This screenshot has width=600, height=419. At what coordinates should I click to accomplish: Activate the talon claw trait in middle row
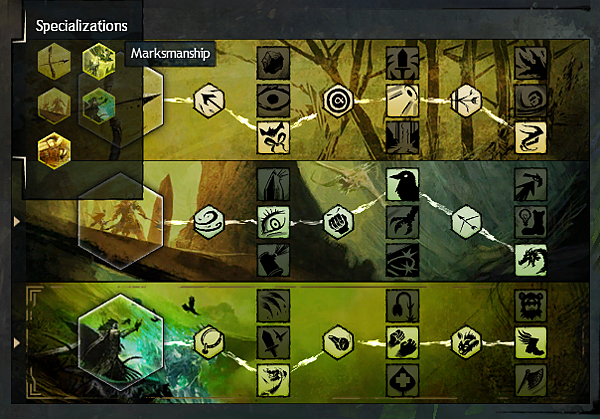[x=402, y=222]
